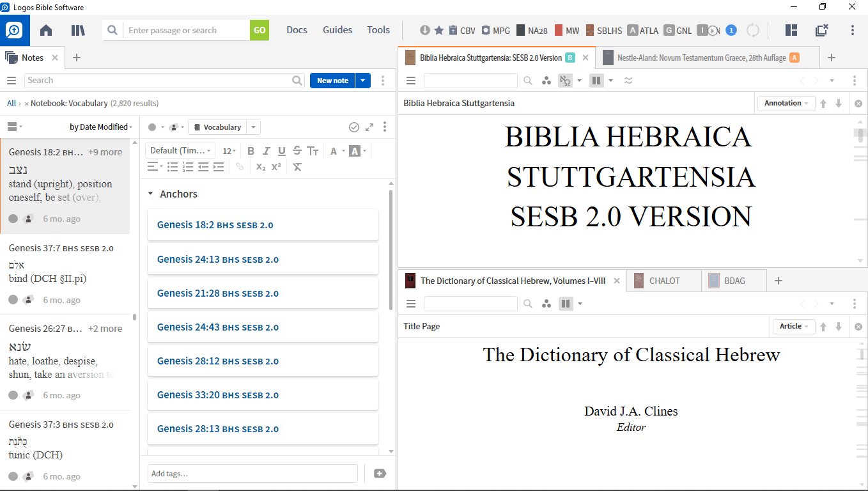
Task: Click the add tag icon beside tags field
Action: 380,473
